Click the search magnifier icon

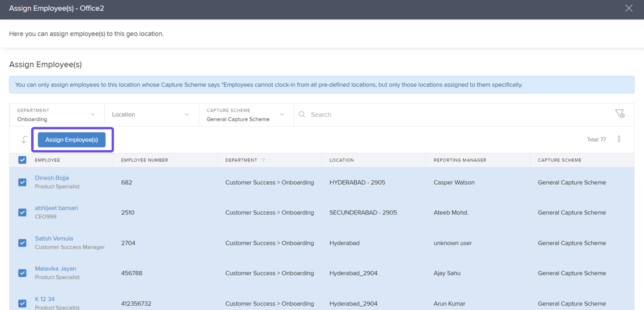[302, 114]
